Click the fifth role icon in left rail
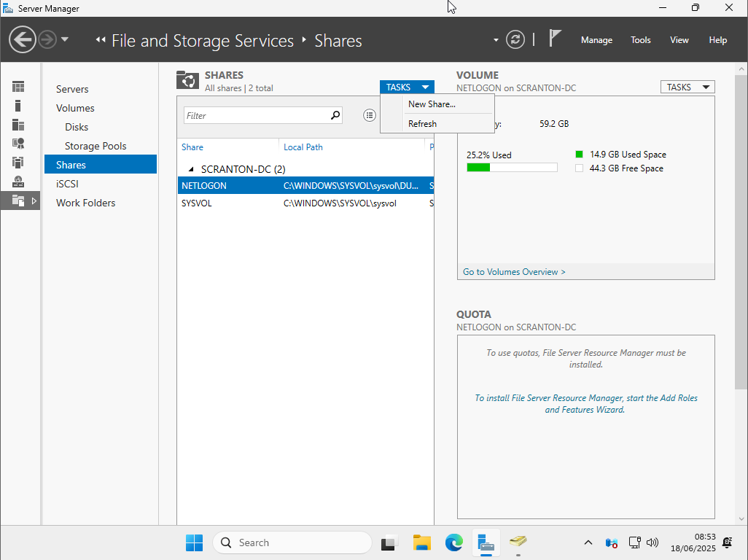This screenshot has width=748, height=560. tap(18, 163)
